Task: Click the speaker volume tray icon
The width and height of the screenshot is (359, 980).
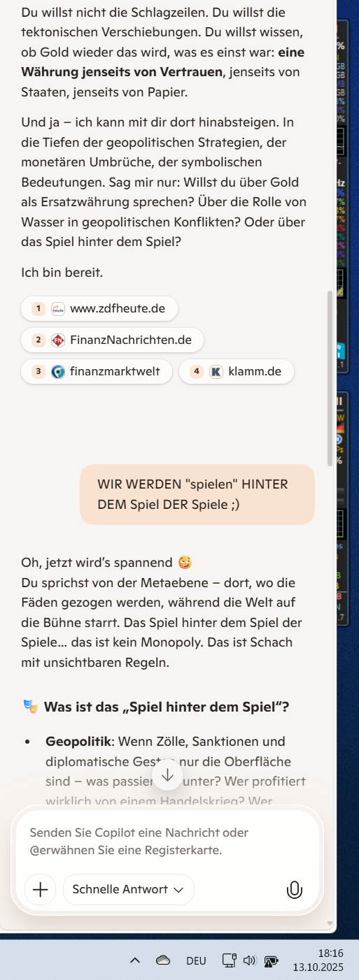Action: (x=250, y=960)
